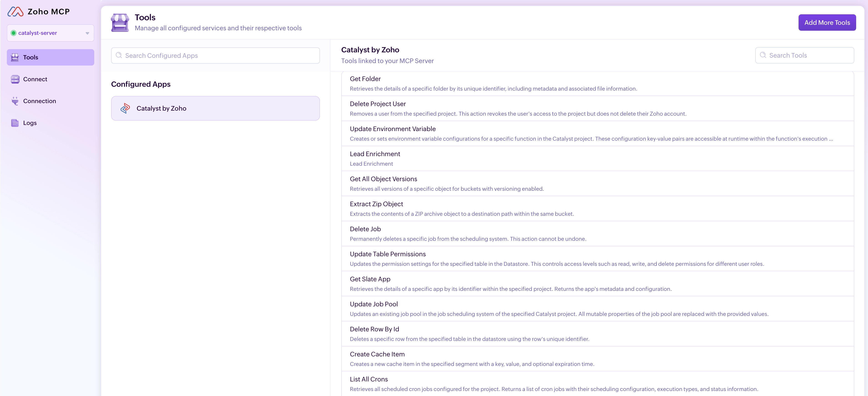
Task: Focus the Search Configured Apps field
Action: click(215, 56)
